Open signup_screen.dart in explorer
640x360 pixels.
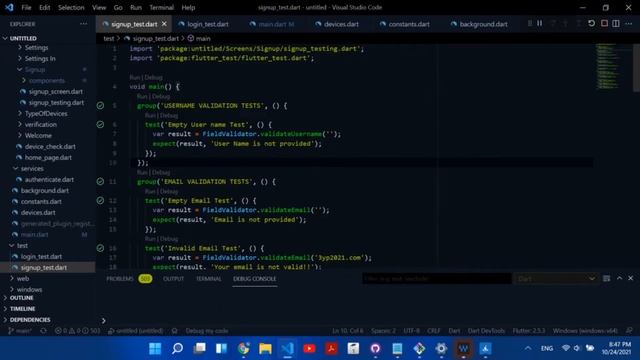point(56,92)
